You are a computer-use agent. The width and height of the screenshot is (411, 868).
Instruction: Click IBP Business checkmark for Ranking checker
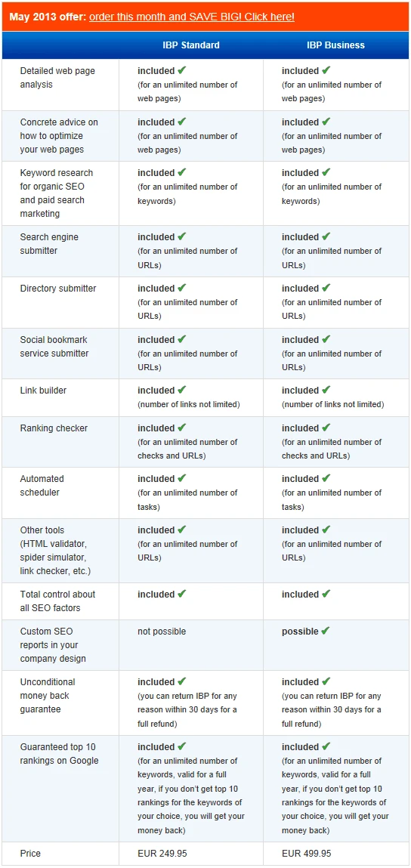pos(326,428)
